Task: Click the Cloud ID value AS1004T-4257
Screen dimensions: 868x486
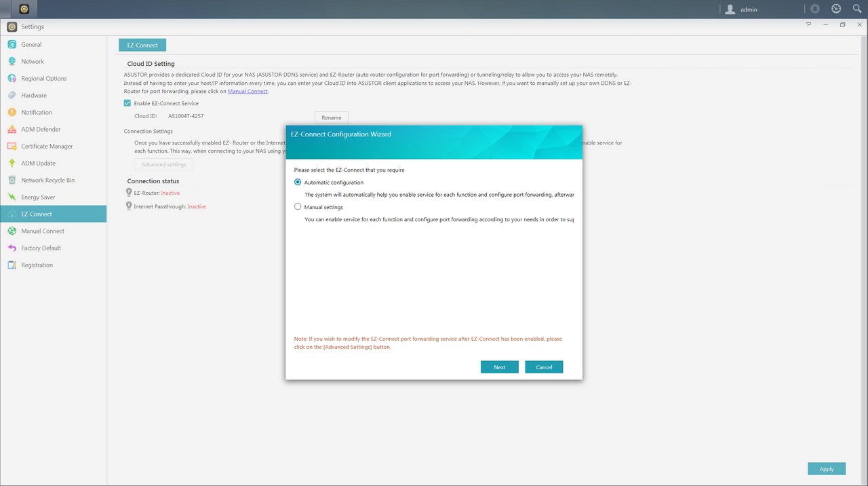Action: point(186,116)
